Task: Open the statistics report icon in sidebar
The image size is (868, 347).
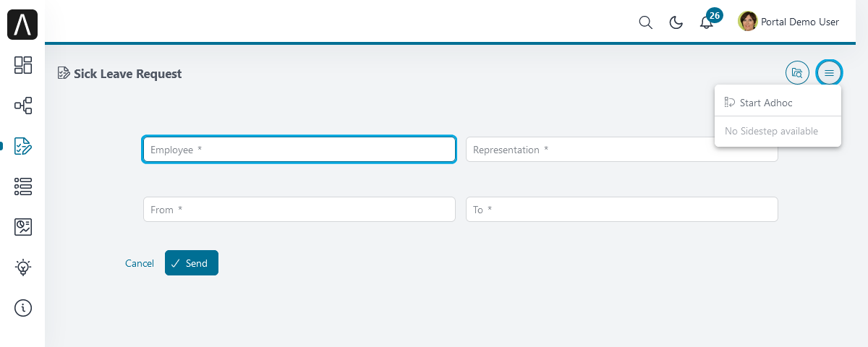Action: tap(23, 227)
